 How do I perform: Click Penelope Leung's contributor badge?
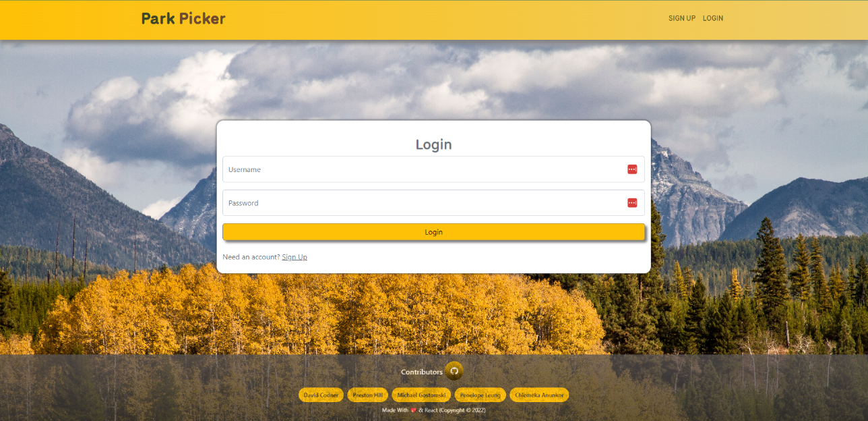coord(480,395)
